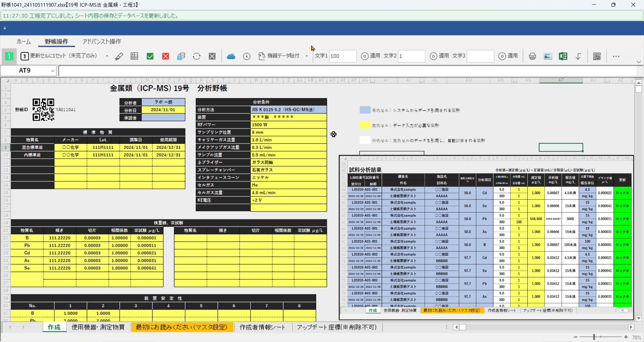644x342 pixels.
Task: Click RFパワー value 1500 W
Action: [x=288, y=125]
